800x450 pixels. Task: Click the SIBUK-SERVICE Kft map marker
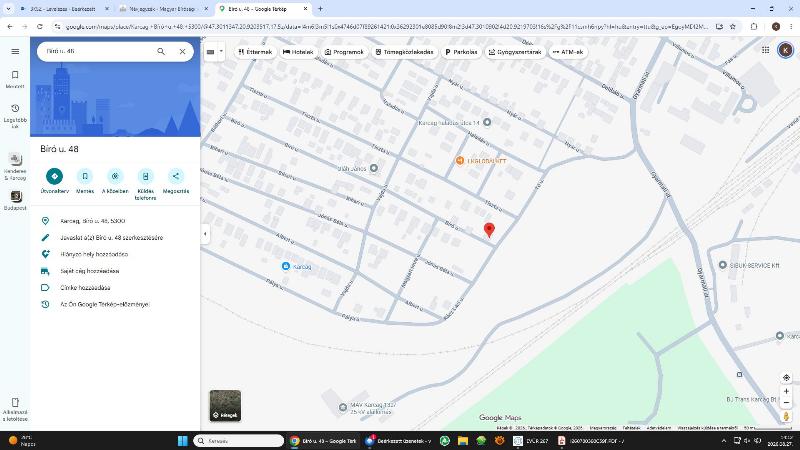[722, 265]
